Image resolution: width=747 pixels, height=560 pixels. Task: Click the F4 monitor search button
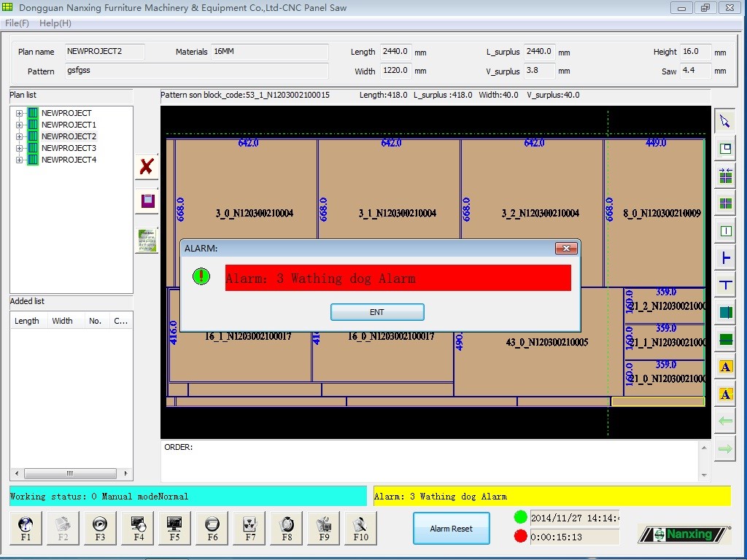[138, 528]
